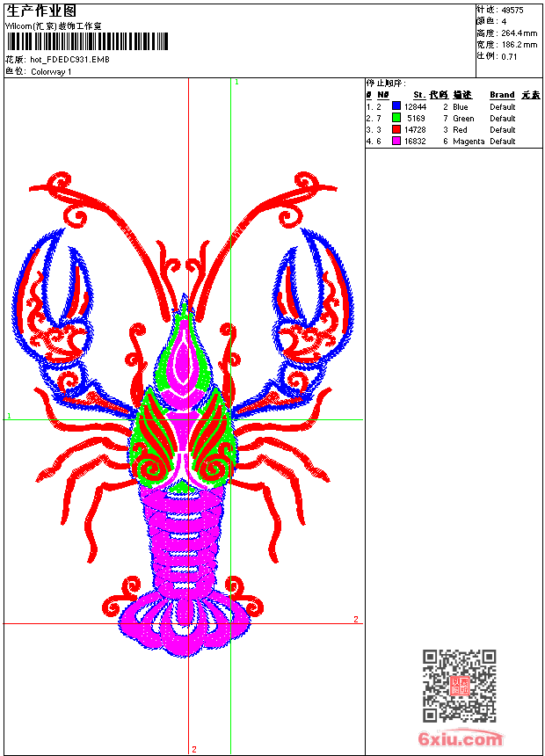The height and width of the screenshot is (756, 545).
Task: Click the 'Magenta' description text
Action: click(x=469, y=142)
